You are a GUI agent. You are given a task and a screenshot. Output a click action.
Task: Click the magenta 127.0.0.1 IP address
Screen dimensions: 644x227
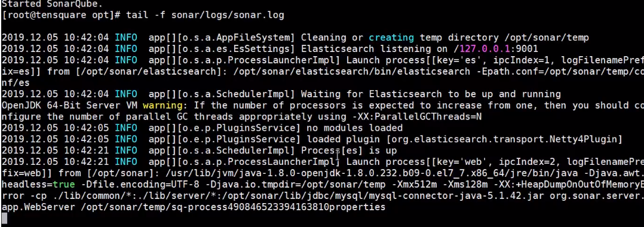484,49
